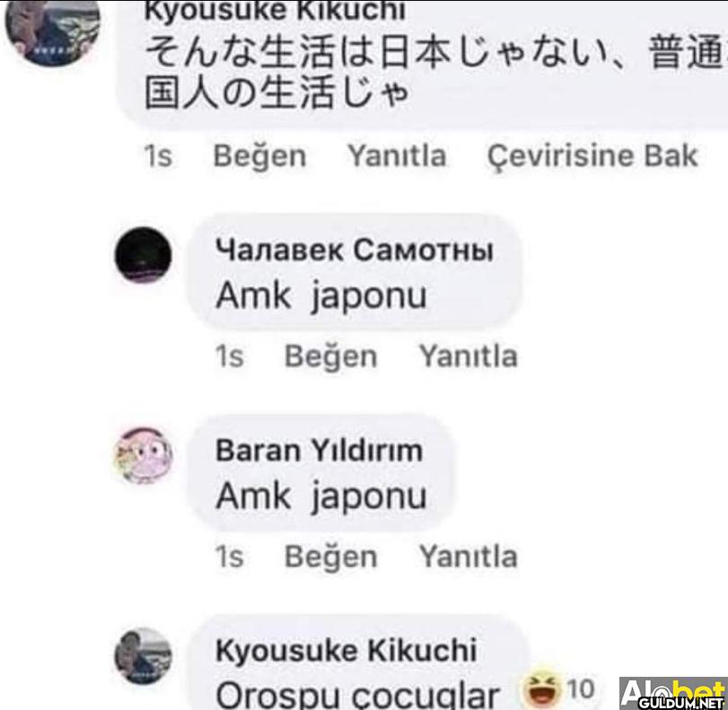728x710 pixels.
Task: Like Baran Yıldırım's comment with Beğen
Action: [x=331, y=557]
